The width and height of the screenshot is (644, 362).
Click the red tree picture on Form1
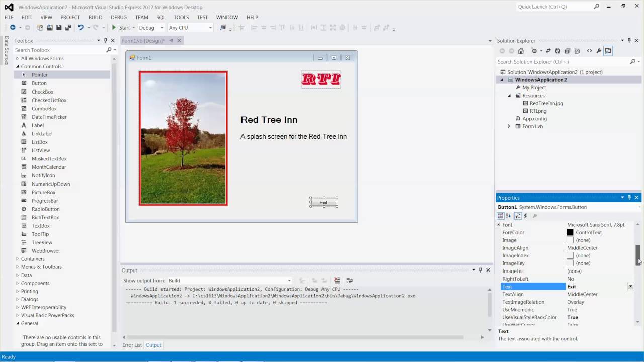(x=183, y=138)
